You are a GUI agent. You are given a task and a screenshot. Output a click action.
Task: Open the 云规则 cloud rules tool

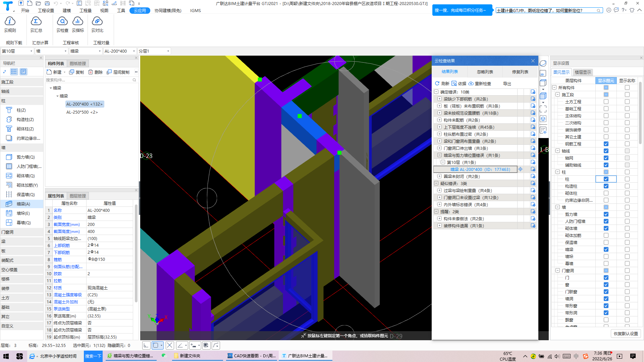coord(10,25)
